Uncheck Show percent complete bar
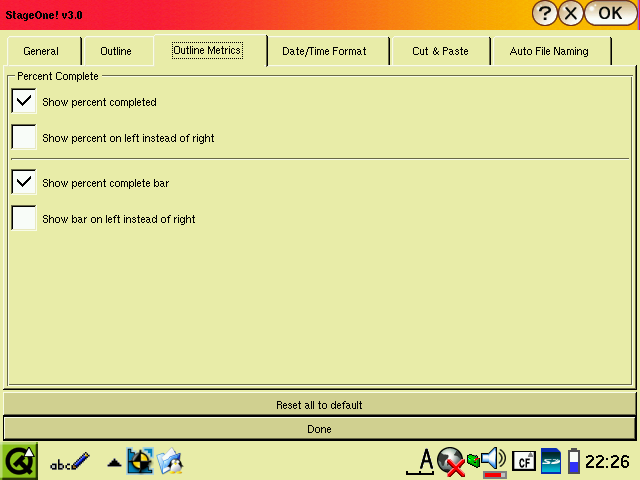The width and height of the screenshot is (640, 480). [24, 182]
